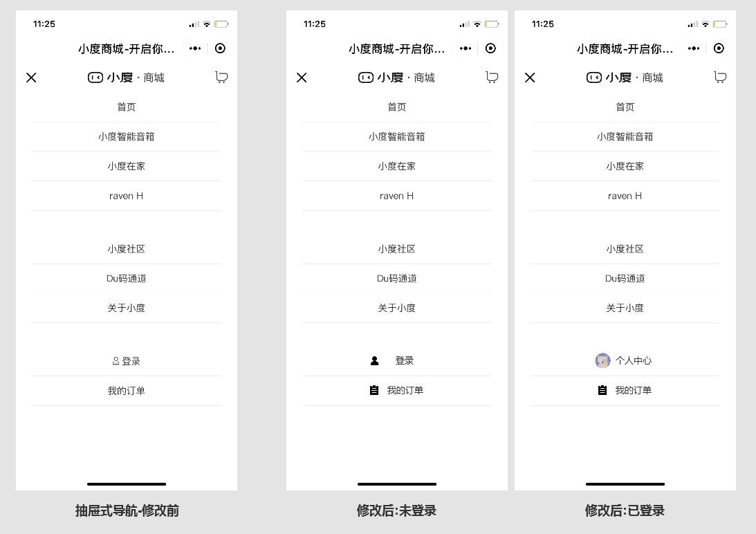This screenshot has height=534, width=756.
Task: Click the 小度 logo in the 已登录 mockup
Action: click(609, 77)
